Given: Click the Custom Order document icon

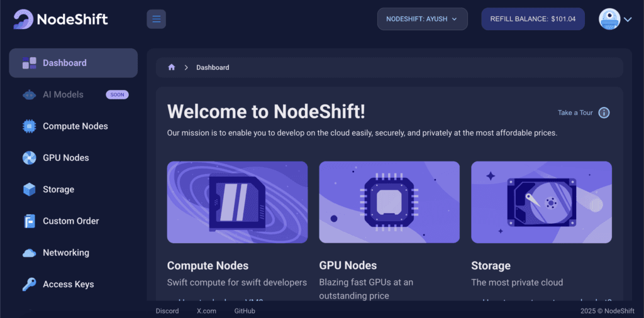Looking at the screenshot, I should click(29, 221).
